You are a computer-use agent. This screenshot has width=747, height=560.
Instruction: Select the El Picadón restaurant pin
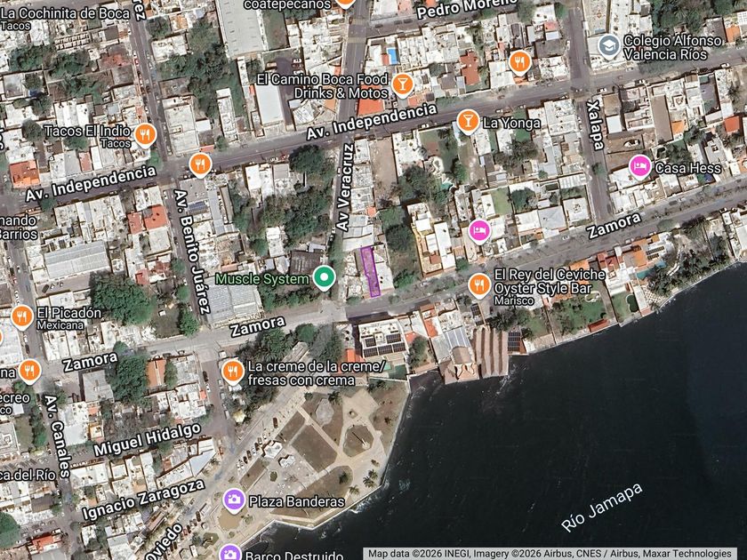coord(21,316)
